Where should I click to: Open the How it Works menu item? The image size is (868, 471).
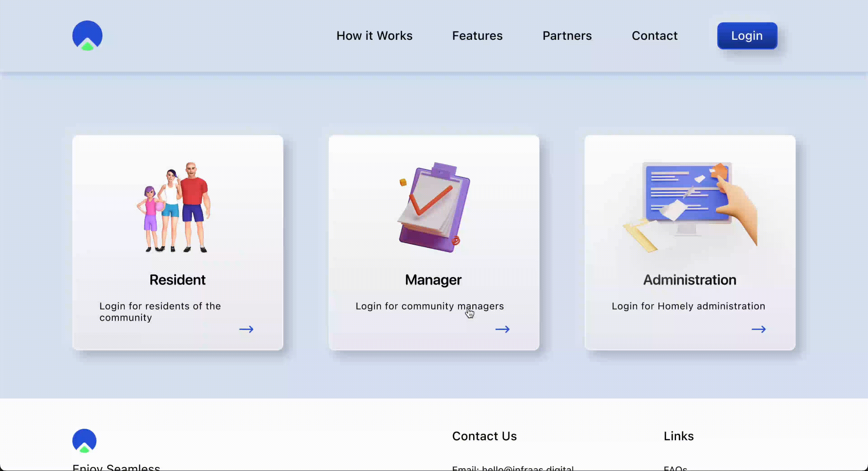tap(374, 36)
